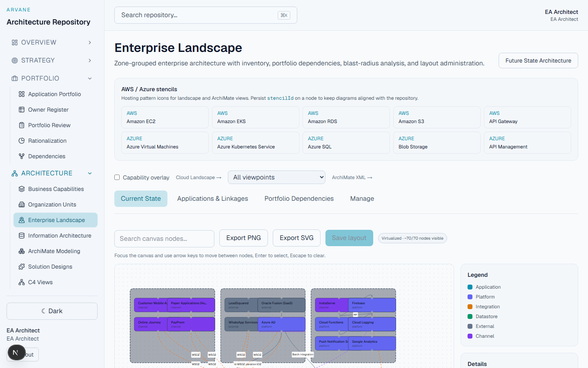Click the teal Application legend swatch
Screen dimensions: 588x368
coord(470,287)
